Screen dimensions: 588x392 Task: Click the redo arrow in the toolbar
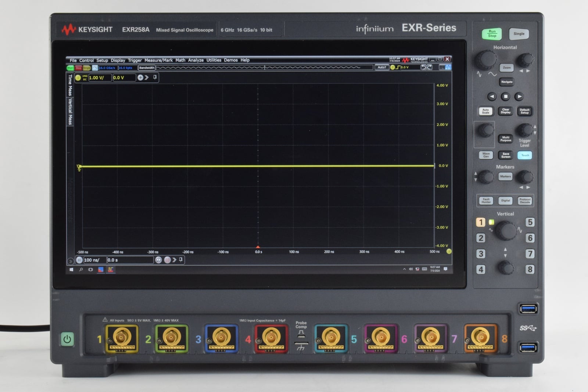pos(430,67)
